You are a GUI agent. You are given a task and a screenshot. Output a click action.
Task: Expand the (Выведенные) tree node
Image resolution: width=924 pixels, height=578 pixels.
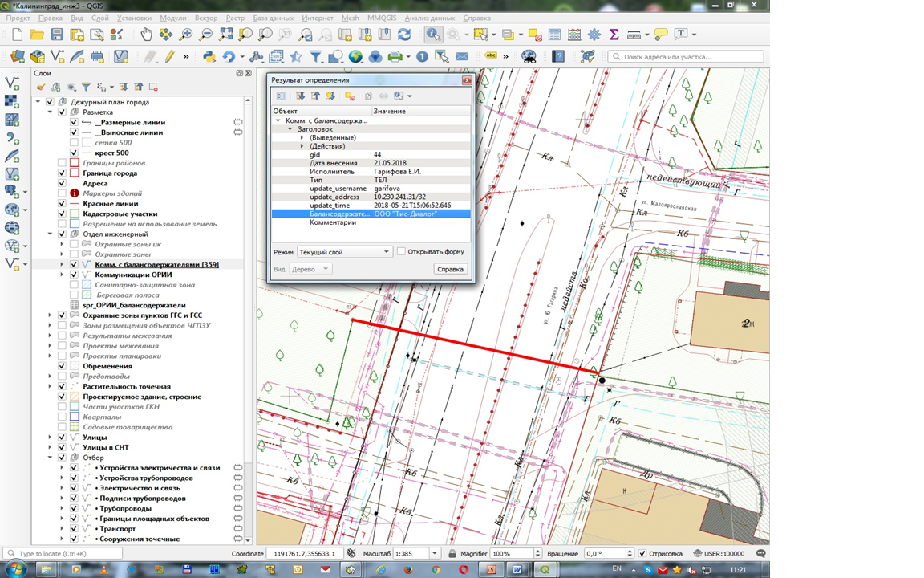(302, 138)
